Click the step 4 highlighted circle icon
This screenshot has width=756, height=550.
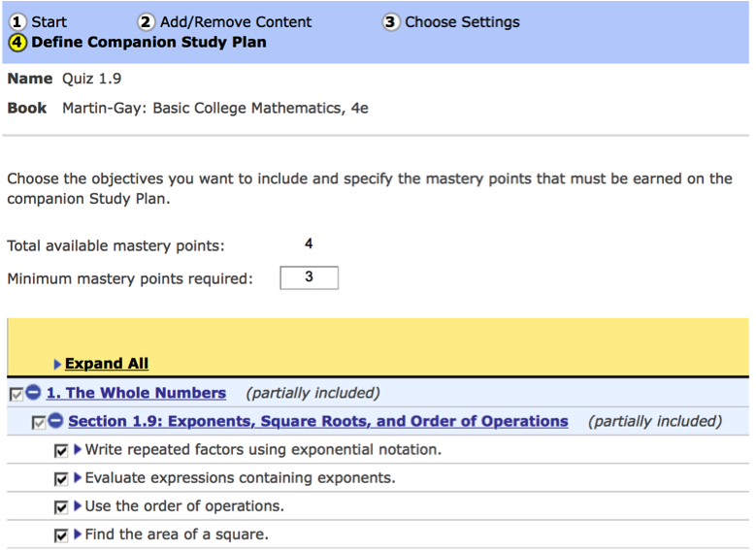pyautogui.click(x=16, y=43)
